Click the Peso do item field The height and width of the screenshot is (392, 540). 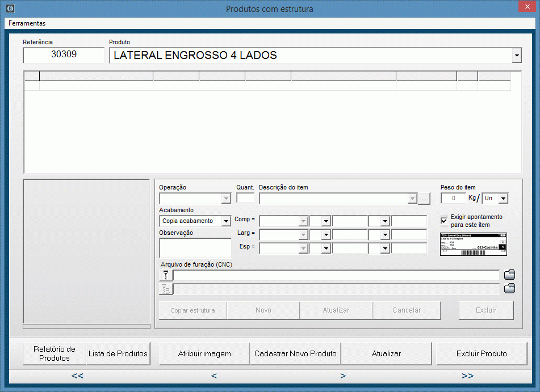(x=453, y=198)
